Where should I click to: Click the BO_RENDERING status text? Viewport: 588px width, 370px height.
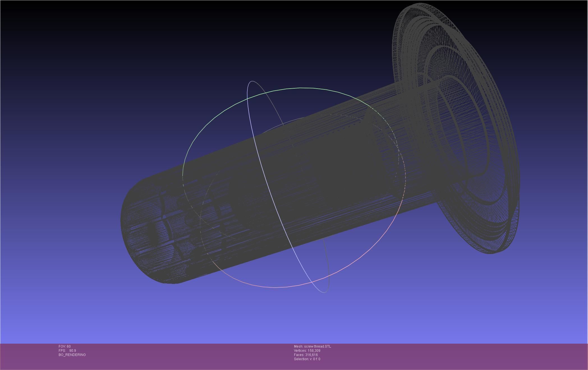pos(72,355)
